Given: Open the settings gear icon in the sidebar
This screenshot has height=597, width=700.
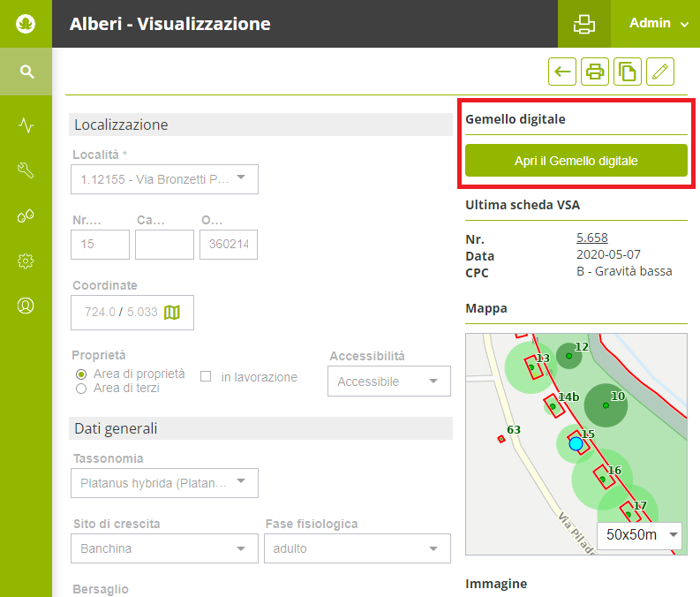Looking at the screenshot, I should click(26, 261).
